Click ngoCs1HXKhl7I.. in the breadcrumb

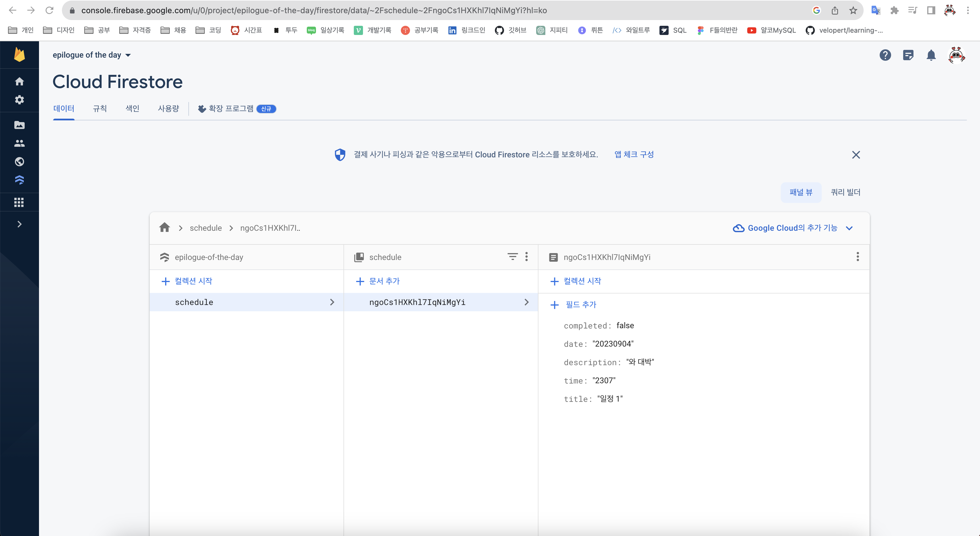tap(270, 228)
